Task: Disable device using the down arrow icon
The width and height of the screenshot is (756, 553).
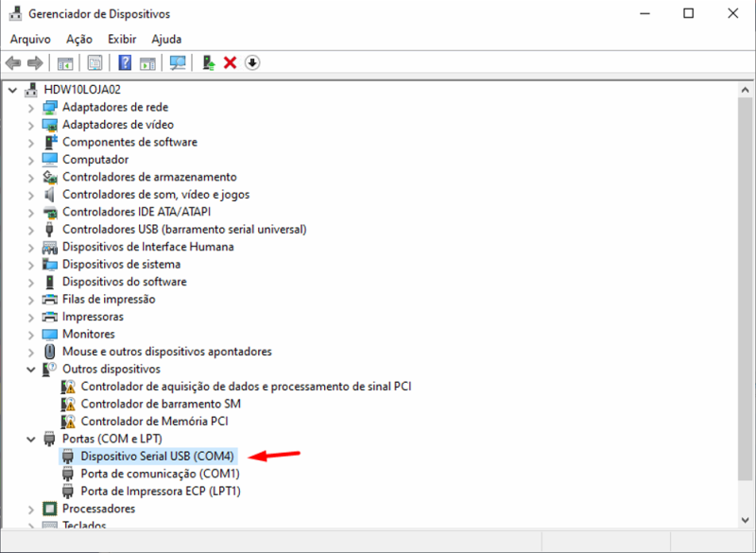Action: 249,62
